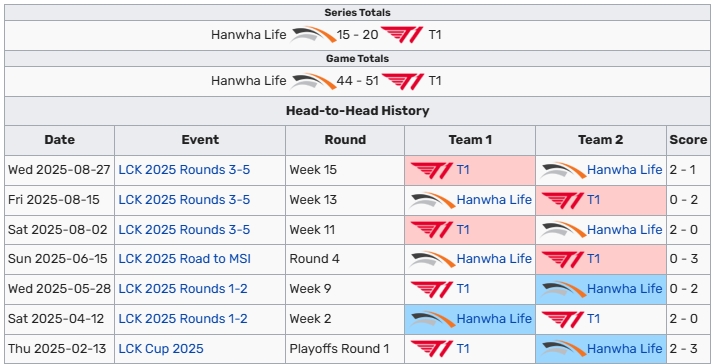Click the T1 logo in the 2025-08-27 match row
The height and width of the screenshot is (364, 713).
(432, 170)
